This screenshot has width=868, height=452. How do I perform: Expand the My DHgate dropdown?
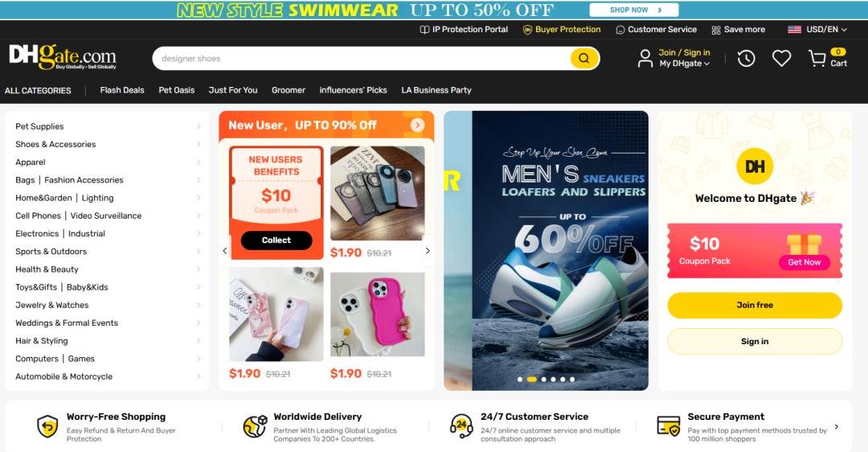[x=684, y=64]
